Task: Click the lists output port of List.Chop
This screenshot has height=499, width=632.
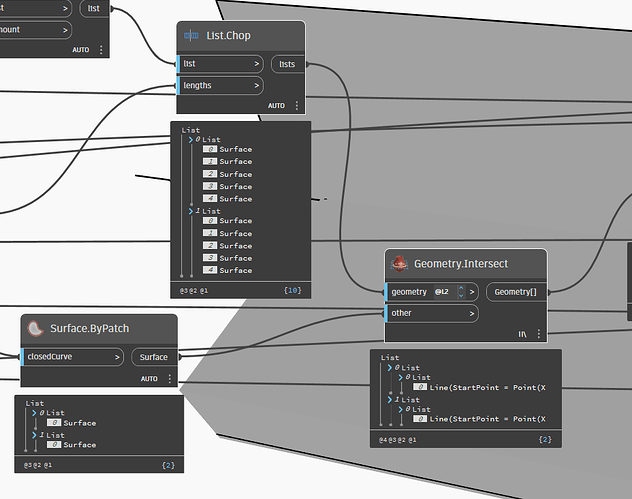Action: [x=288, y=64]
